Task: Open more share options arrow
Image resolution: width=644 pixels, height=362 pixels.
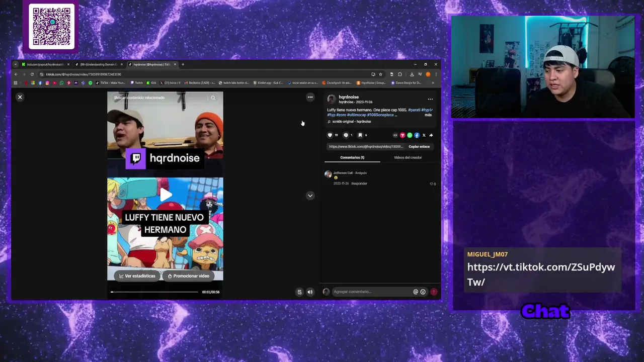Action: coord(431,135)
